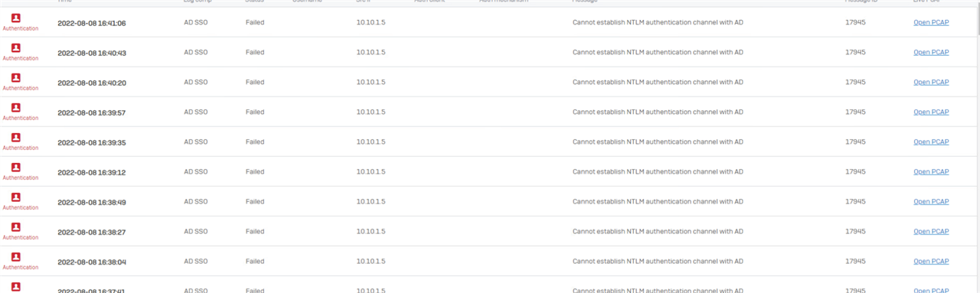Screen dimensions: 980x293
Task: Open PCAP for the 16:39:35 entry
Action: 931,142
